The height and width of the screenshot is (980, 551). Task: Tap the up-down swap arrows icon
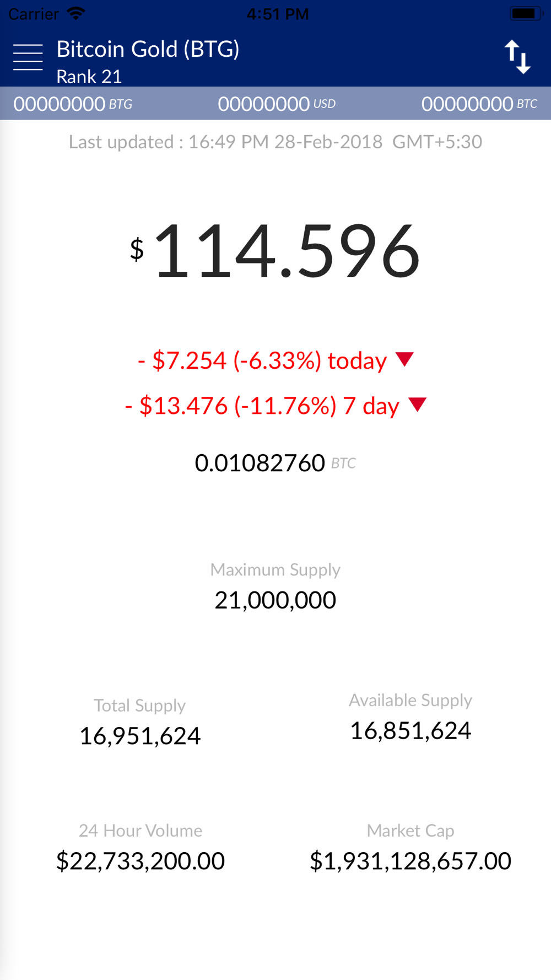[517, 57]
